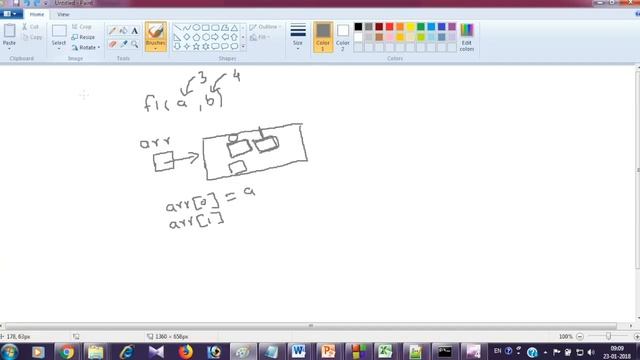Click the Crop button

[x=82, y=27]
